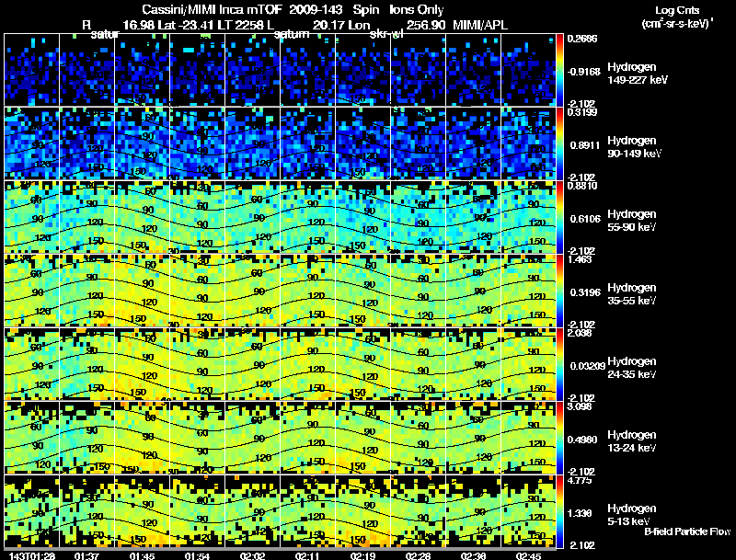Click the '16.98' radial distance value
The width and height of the screenshot is (736, 560).
[139, 25]
